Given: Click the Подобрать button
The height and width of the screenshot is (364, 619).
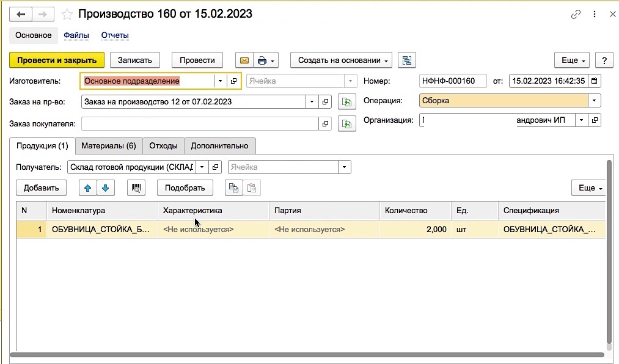Looking at the screenshot, I should (x=185, y=187).
